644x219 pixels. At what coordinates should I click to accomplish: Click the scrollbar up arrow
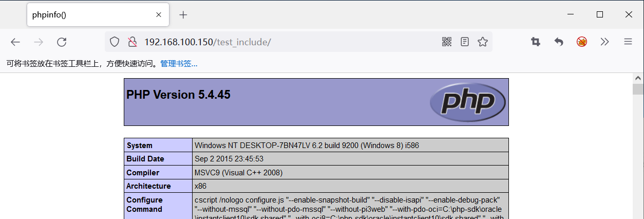click(x=637, y=78)
